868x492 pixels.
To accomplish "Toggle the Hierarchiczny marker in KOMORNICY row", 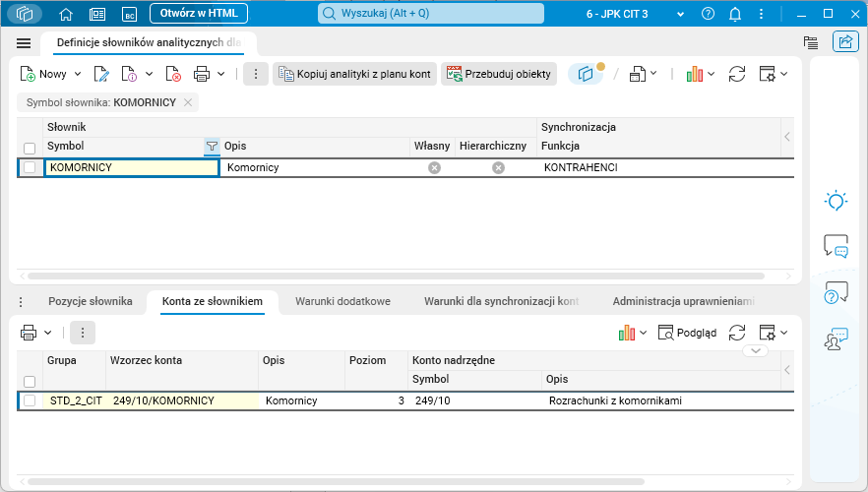I will click(498, 167).
